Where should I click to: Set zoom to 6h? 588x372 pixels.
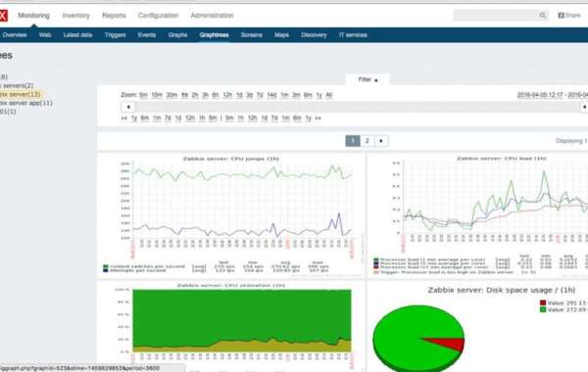[216, 95]
